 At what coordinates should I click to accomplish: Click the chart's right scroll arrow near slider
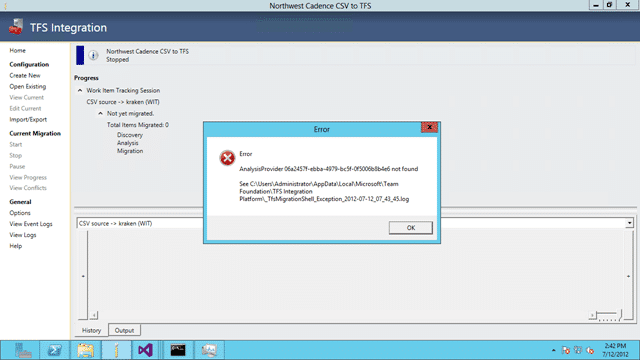tap(592, 316)
